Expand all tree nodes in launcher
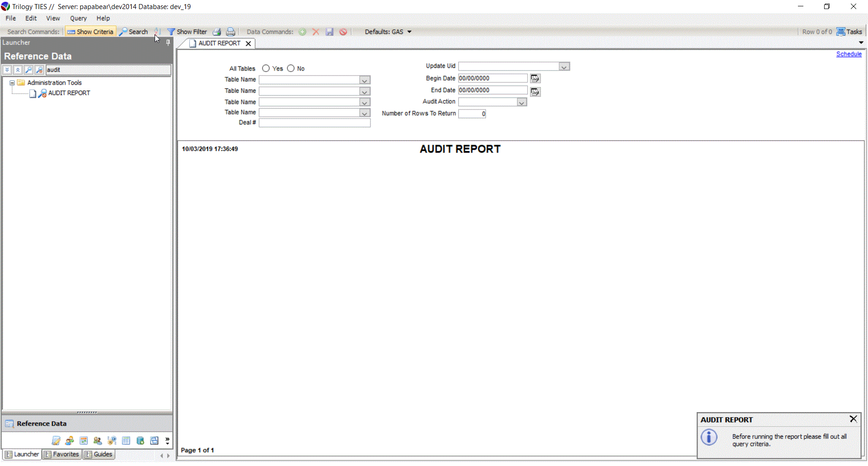Image resolution: width=868 pixels, height=466 pixels. (x=7, y=70)
